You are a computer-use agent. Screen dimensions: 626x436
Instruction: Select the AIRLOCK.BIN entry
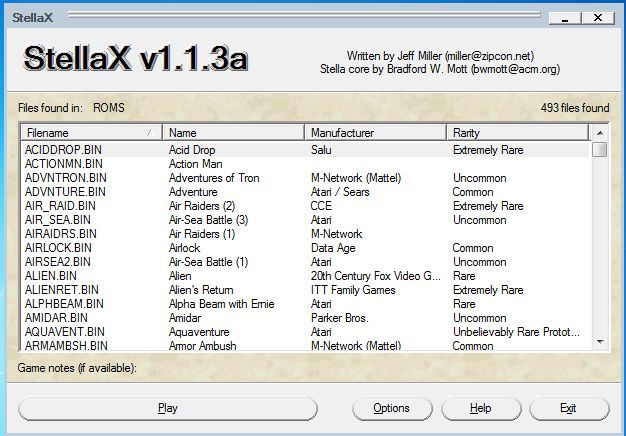point(59,248)
